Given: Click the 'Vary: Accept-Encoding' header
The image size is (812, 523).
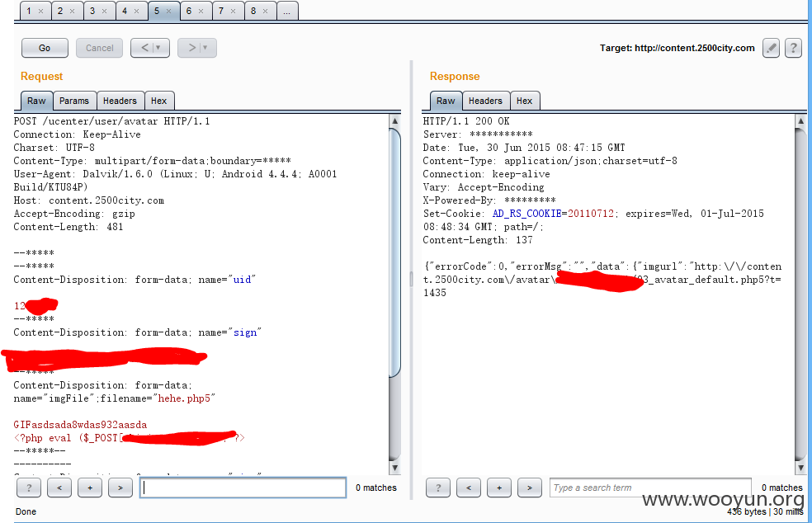Looking at the screenshot, I should click(484, 187).
